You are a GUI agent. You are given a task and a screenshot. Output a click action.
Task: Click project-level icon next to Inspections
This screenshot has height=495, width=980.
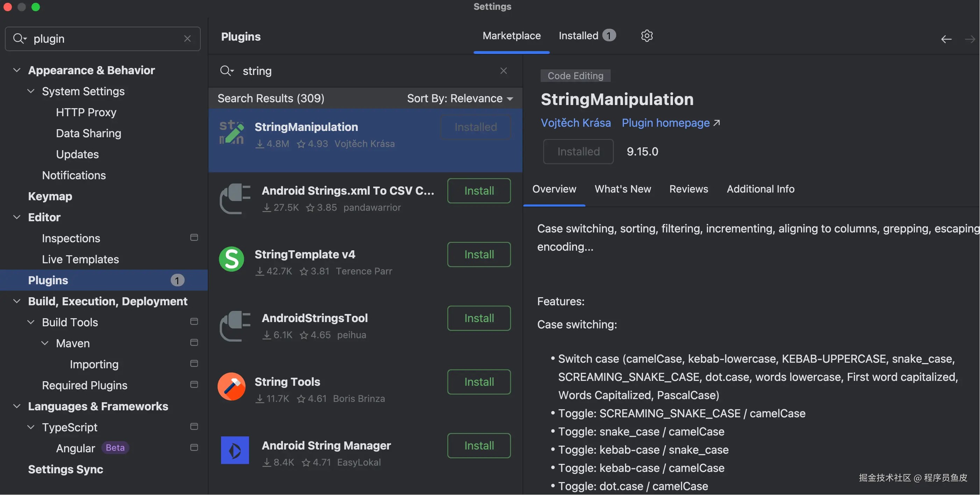[194, 238]
